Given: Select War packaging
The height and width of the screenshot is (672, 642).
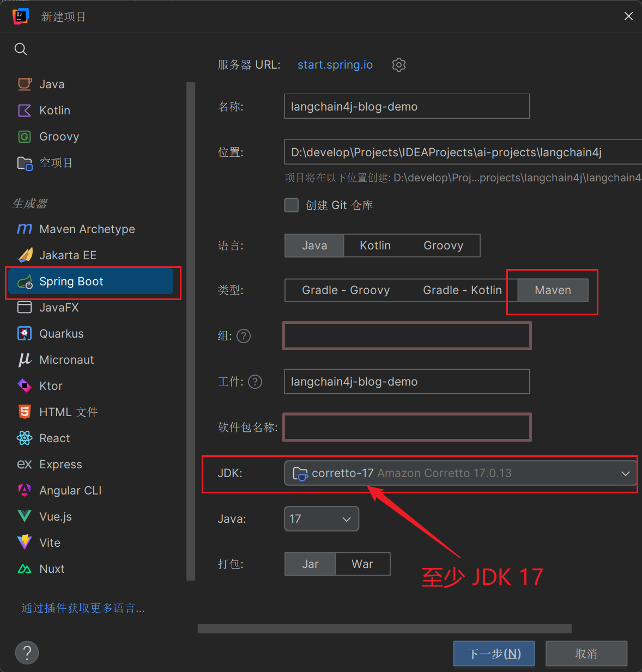Looking at the screenshot, I should (362, 564).
